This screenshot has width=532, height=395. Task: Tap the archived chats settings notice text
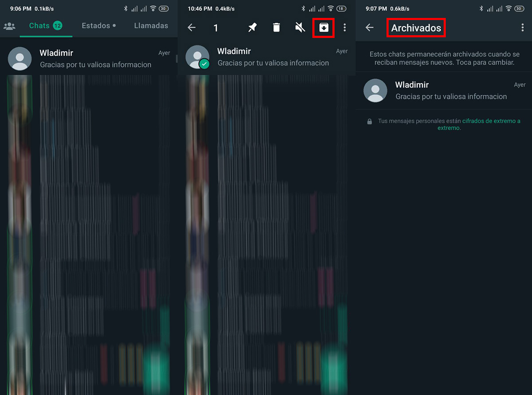444,58
